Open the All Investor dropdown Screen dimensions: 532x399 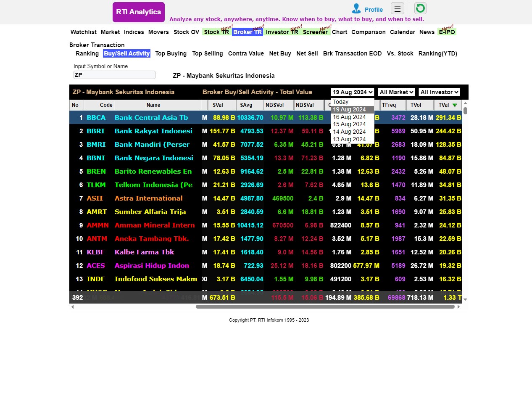pos(439,92)
